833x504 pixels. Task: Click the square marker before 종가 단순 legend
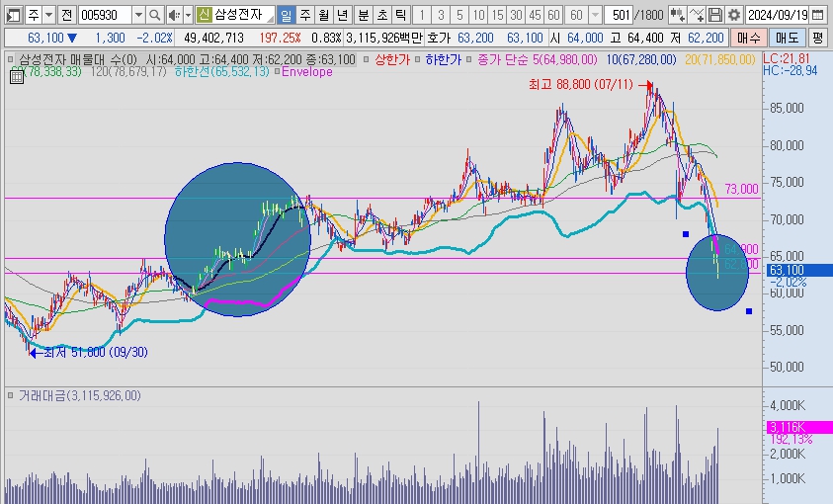(x=469, y=59)
